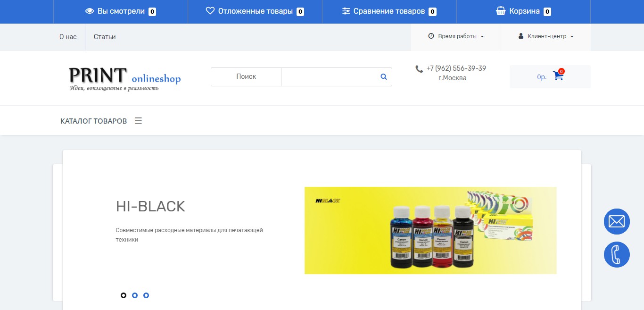644x310 pixels.
Task: Open the viewed items eye icon
Action: point(90,11)
